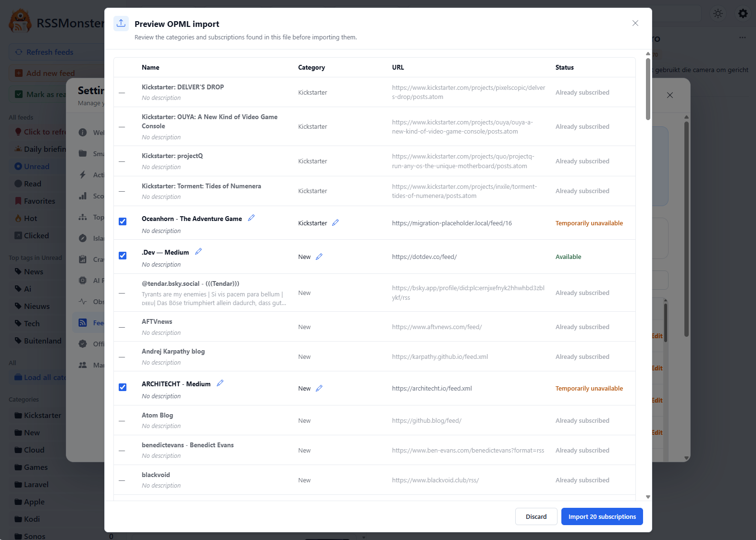This screenshot has height=540, width=756.
Task: Click the bar chart icon in Settings sidebar
Action: [x=83, y=196]
